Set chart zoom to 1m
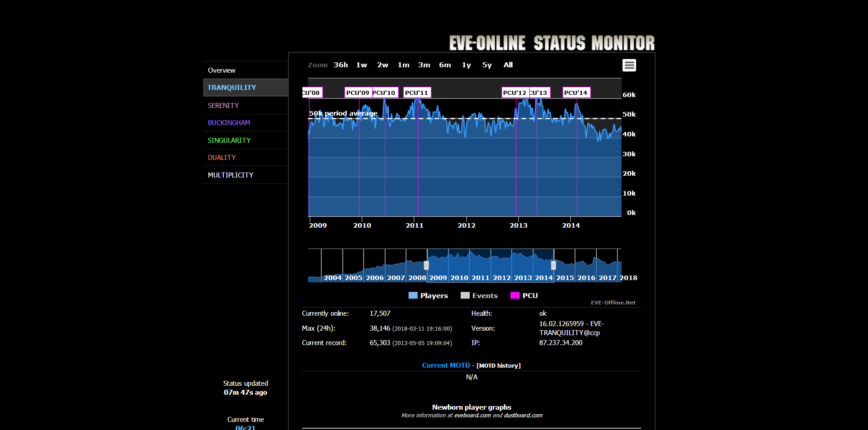This screenshot has height=430, width=868. coord(403,65)
